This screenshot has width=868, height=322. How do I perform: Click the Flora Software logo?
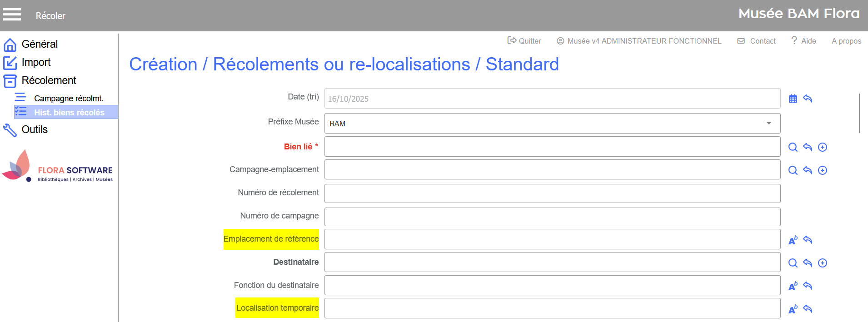(57, 166)
